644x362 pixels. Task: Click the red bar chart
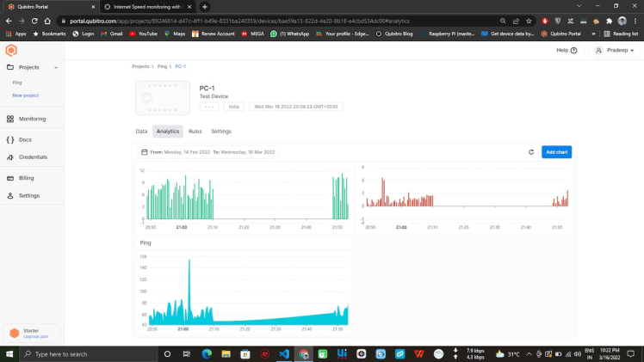point(464,198)
